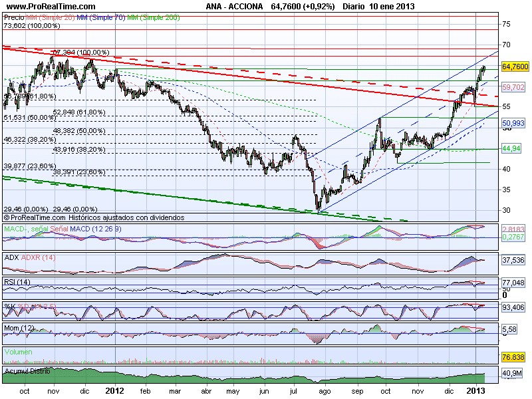
Task: Click the www.ProRealTime.com header text
Action: tap(51, 7)
